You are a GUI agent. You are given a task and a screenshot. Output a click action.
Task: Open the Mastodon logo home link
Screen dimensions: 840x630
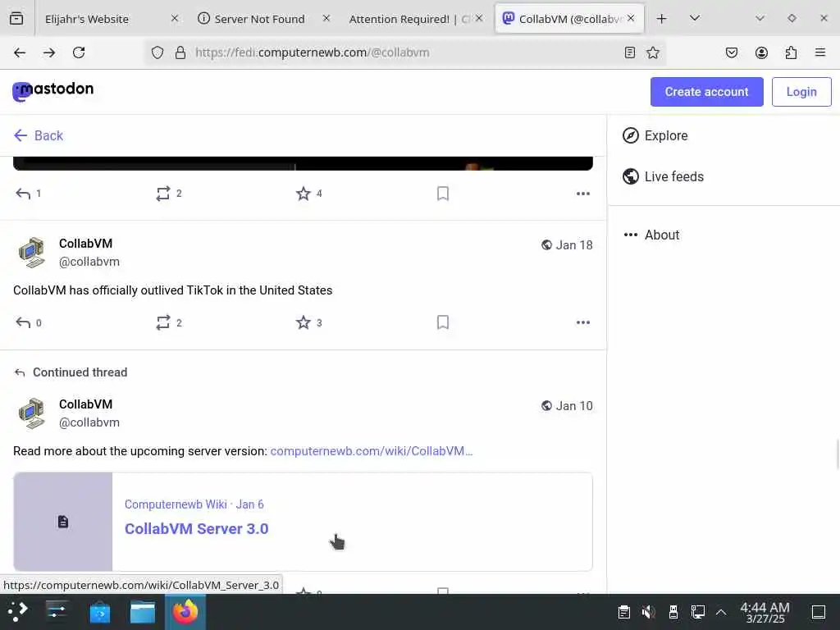tap(53, 91)
